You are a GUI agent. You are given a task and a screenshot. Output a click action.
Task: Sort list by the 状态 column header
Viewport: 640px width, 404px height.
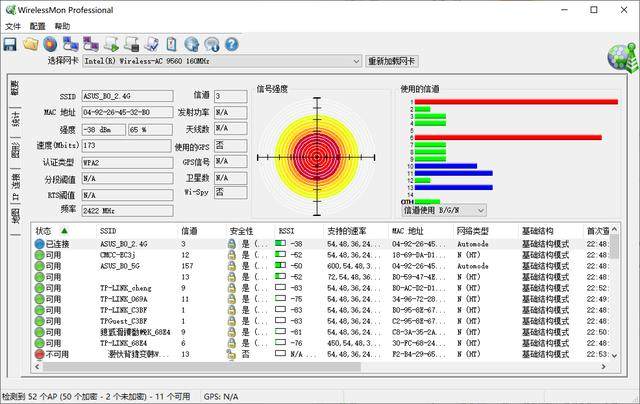coord(50,231)
